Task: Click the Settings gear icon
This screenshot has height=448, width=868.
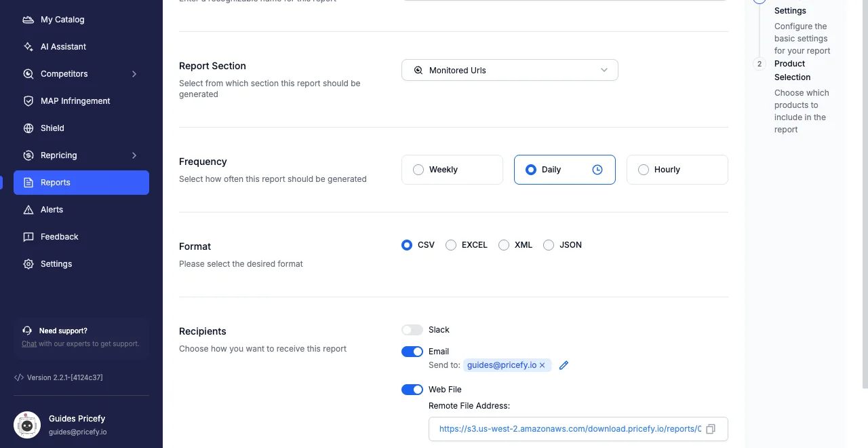Action: point(28,264)
